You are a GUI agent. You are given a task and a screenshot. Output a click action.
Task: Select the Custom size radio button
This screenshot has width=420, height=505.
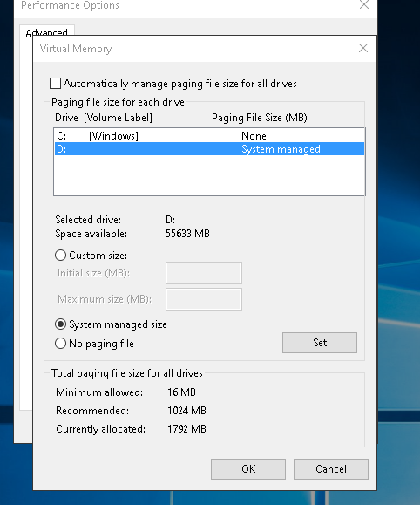coord(60,256)
